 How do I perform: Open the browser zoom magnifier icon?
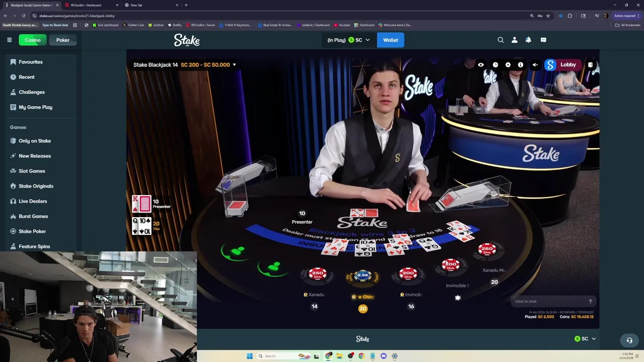[x=532, y=16]
